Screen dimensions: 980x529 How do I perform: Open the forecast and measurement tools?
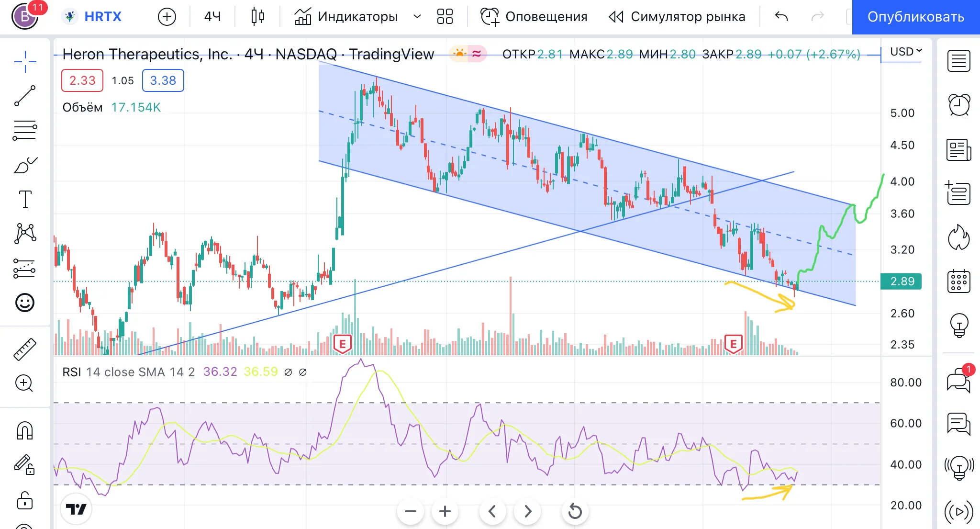coord(25,268)
